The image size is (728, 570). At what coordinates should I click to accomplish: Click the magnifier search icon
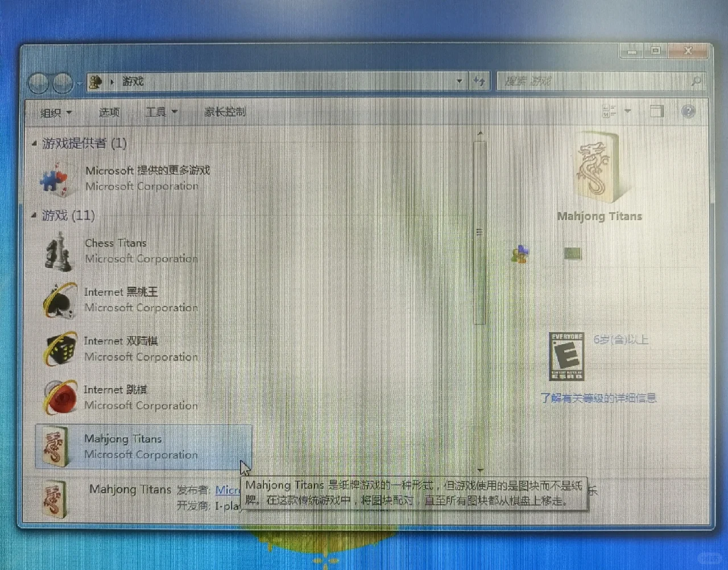(x=696, y=81)
